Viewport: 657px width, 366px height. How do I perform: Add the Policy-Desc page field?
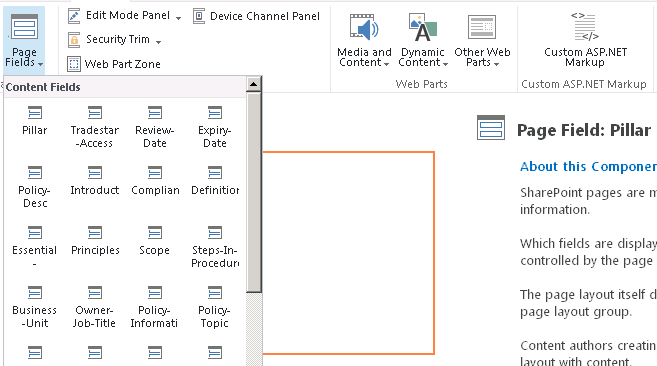(x=35, y=187)
